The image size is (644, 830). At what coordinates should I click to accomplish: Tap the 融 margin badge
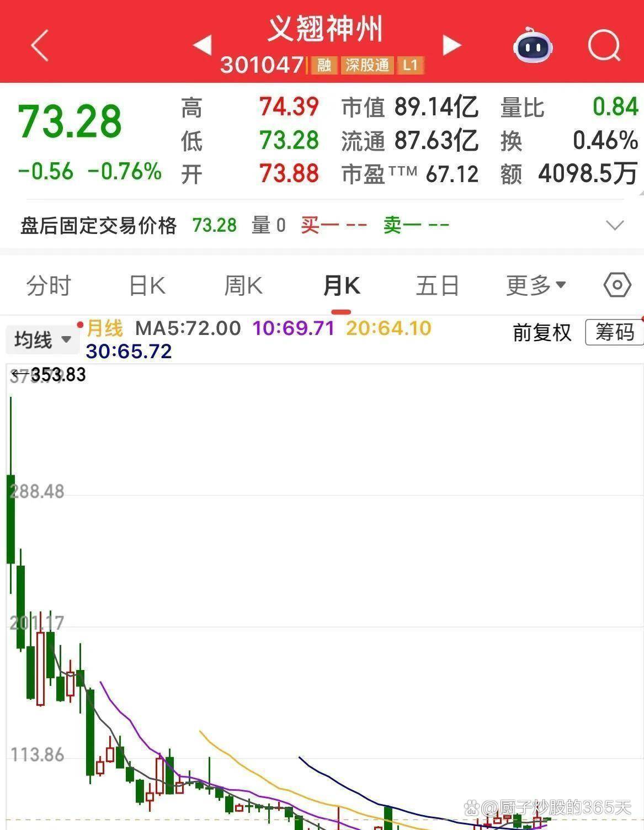coord(324,65)
